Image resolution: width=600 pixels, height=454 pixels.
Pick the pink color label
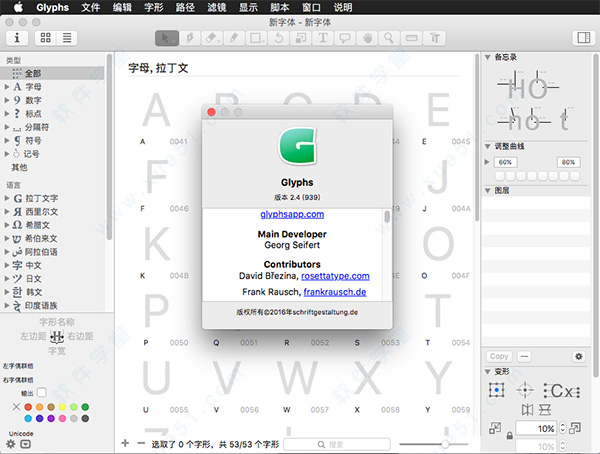click(x=62, y=418)
